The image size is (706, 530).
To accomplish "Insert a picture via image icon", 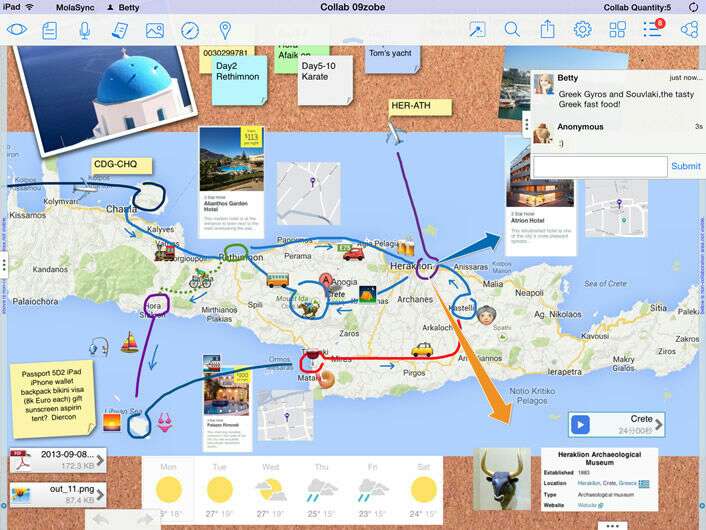I will click(155, 30).
